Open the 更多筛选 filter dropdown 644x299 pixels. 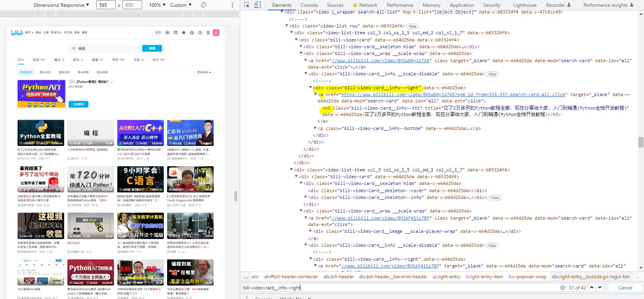[204, 72]
